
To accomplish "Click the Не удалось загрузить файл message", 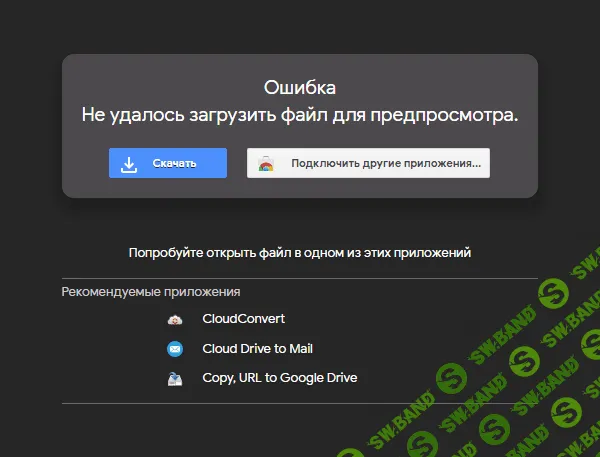I will point(300,115).
